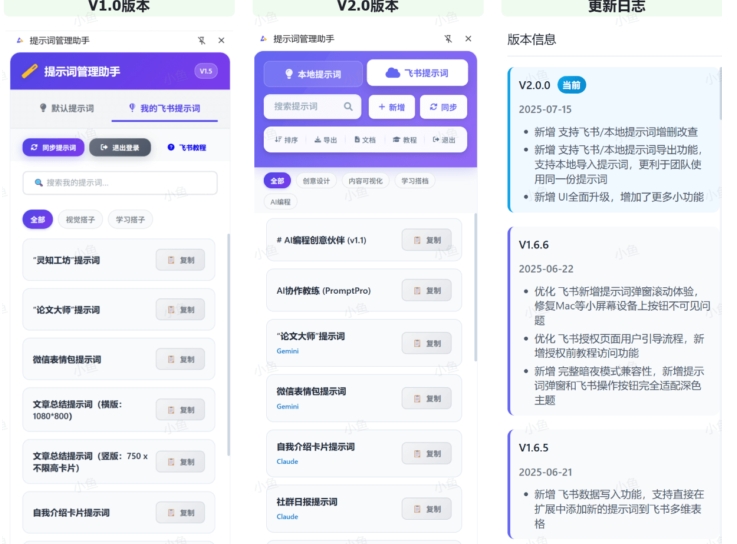Copy "论文大师"提示词 tagged Gemini in V2.0
This screenshot has height=544, width=737.
[x=427, y=343]
